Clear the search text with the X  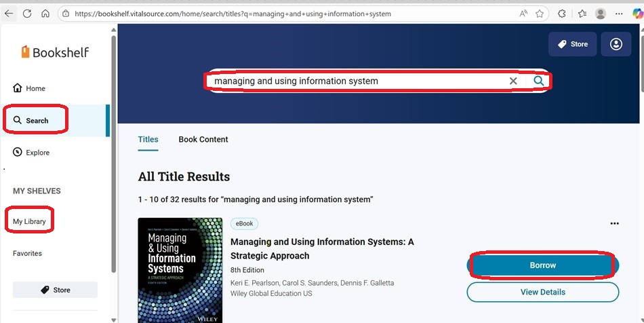pos(513,81)
